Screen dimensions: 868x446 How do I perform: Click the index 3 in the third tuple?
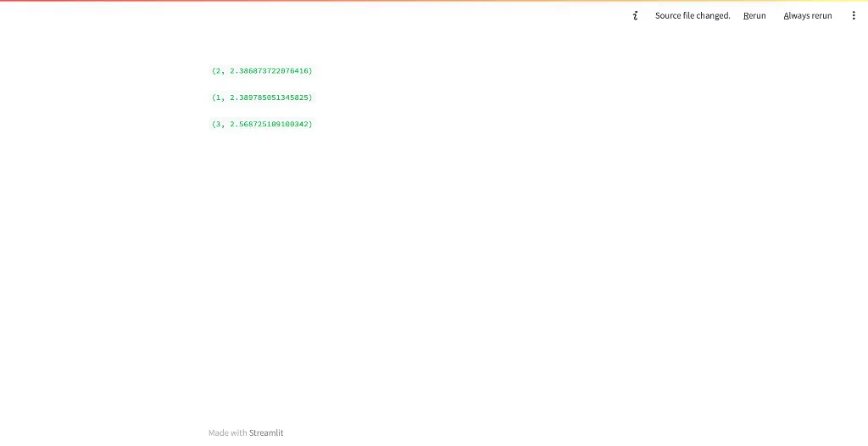[218, 125]
